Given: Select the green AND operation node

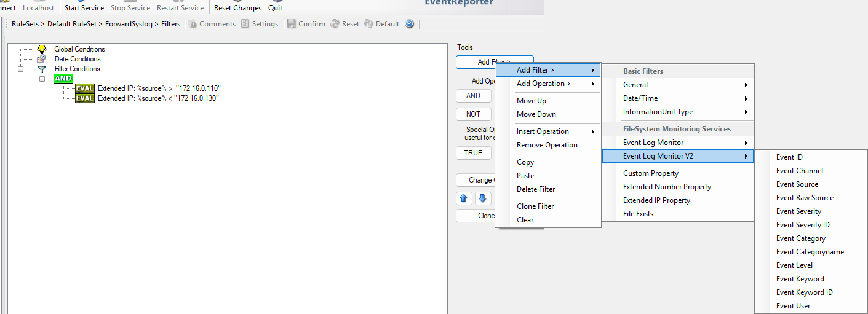Looking at the screenshot, I should (63, 79).
